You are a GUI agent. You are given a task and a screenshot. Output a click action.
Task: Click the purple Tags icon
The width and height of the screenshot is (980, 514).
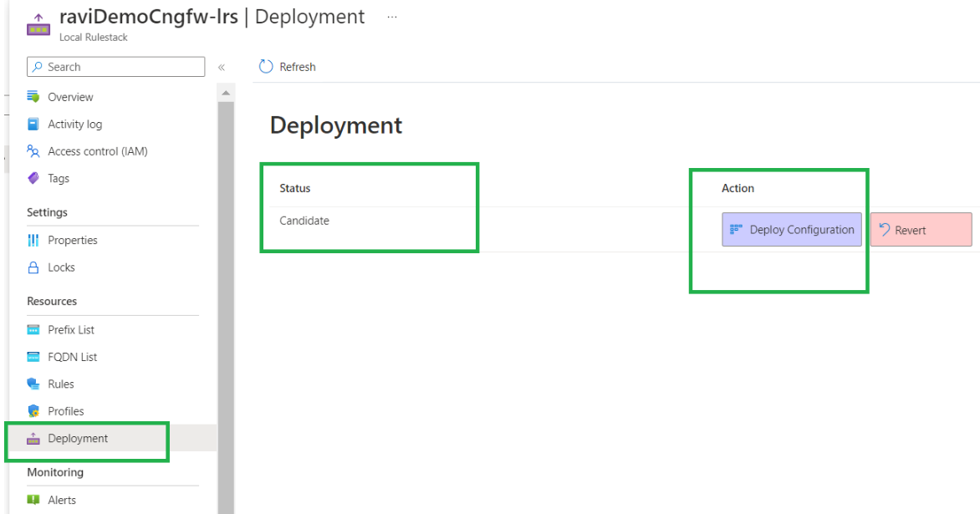click(33, 179)
